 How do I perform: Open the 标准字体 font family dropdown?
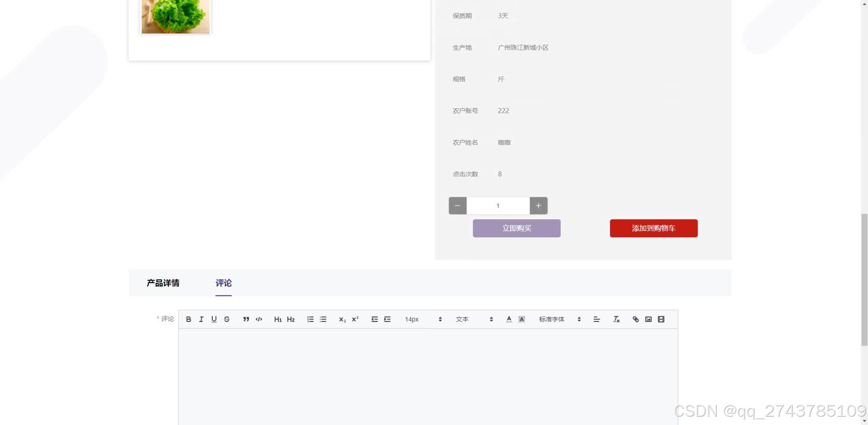[560, 319]
